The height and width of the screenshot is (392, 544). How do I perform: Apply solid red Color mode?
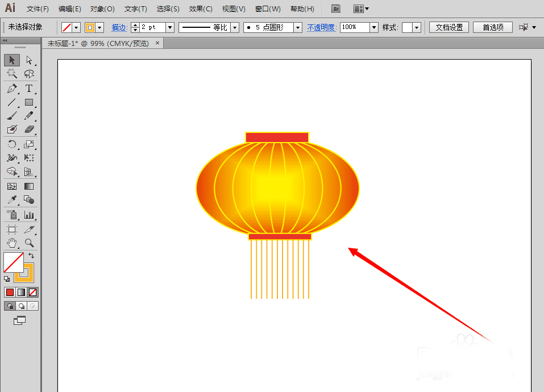tap(10, 293)
